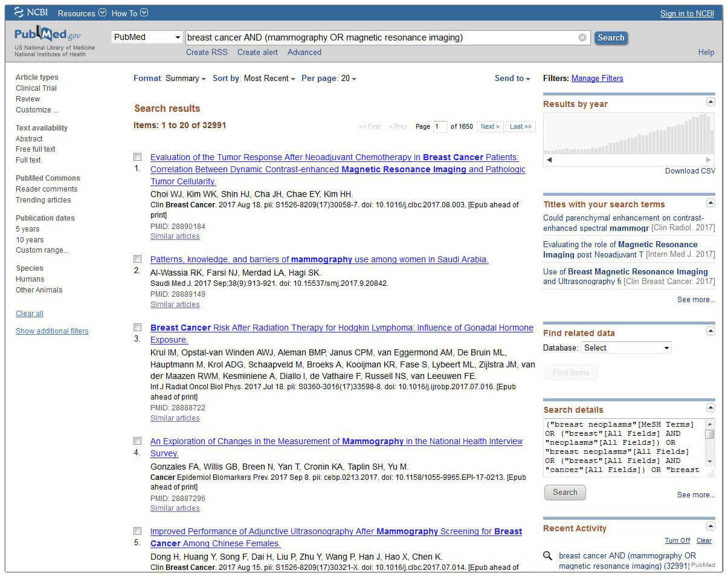Click the Results by year histogram

click(x=629, y=134)
